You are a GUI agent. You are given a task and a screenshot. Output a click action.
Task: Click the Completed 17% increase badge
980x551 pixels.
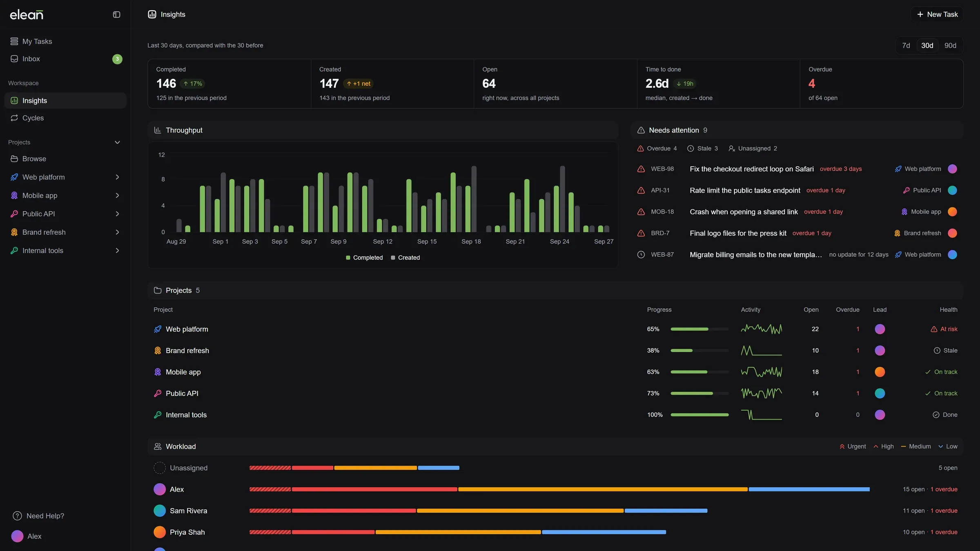[x=192, y=84]
